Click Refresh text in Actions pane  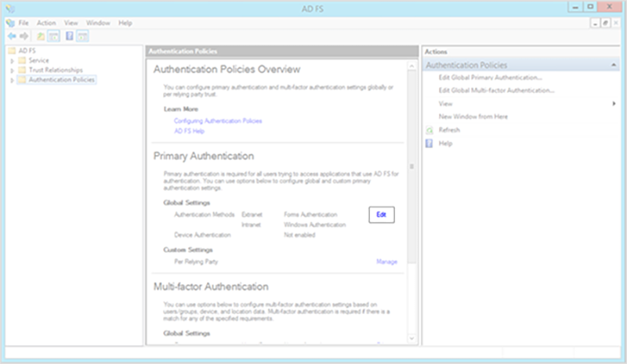click(449, 130)
